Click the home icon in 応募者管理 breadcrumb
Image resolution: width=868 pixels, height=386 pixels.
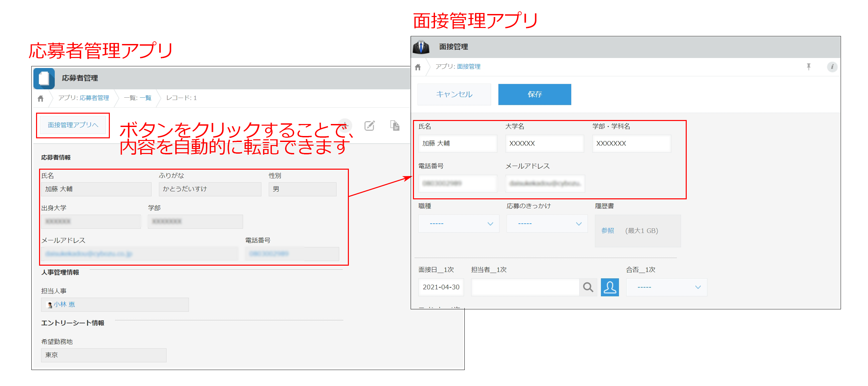[x=41, y=98]
